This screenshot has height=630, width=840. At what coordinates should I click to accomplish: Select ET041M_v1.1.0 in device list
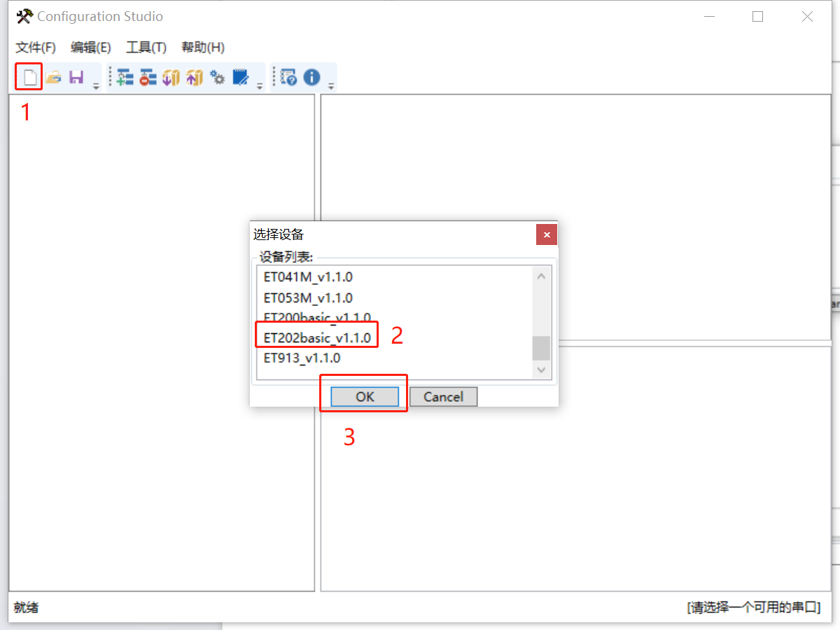[x=308, y=277]
